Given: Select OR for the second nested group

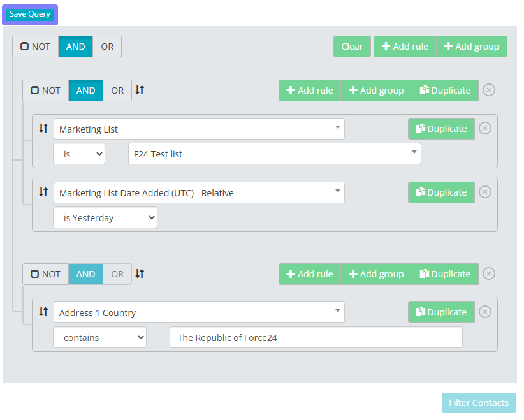Looking at the screenshot, I should pyautogui.click(x=117, y=274).
